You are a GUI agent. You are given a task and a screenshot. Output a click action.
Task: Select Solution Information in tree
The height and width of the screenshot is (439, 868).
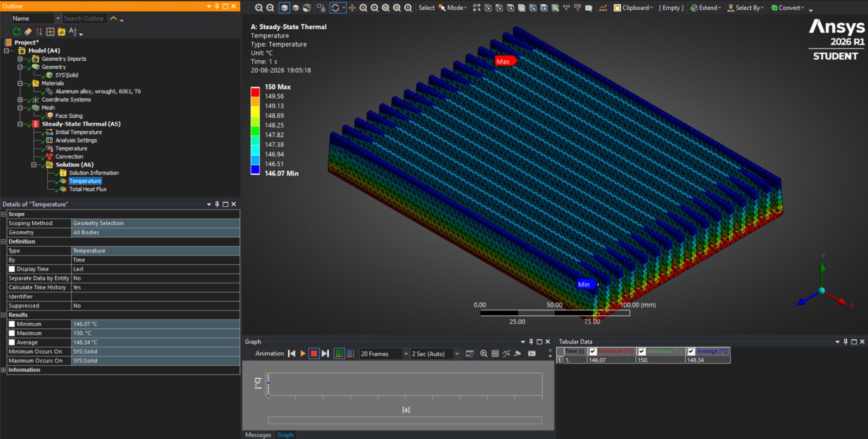(94, 173)
